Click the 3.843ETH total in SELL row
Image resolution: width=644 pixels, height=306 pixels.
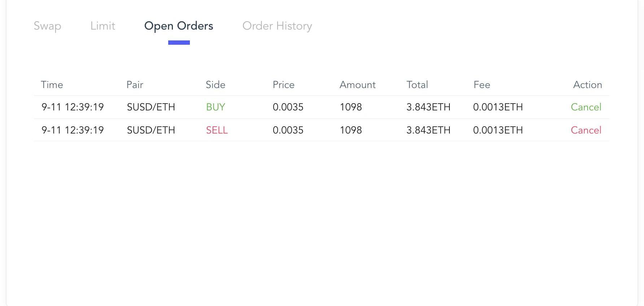pos(428,130)
